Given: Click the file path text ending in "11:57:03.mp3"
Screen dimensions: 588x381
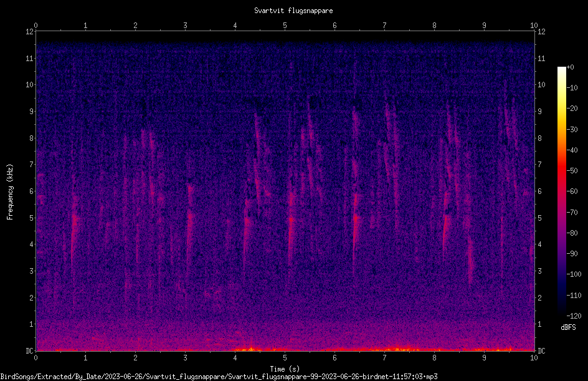Looking at the screenshot, I should (219, 377).
